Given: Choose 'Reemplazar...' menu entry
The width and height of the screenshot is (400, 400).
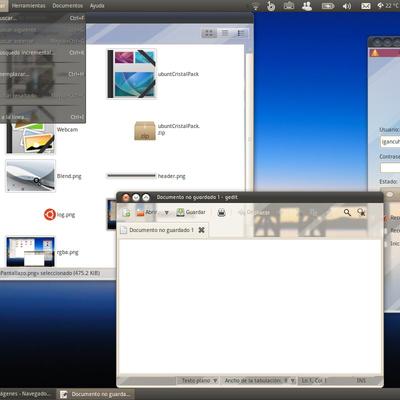Looking at the screenshot, I should 42,74.
